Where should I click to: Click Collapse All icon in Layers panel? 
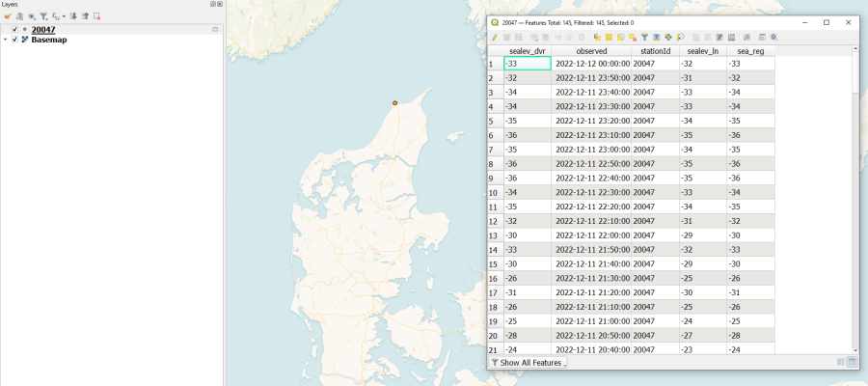pyautogui.click(x=85, y=16)
